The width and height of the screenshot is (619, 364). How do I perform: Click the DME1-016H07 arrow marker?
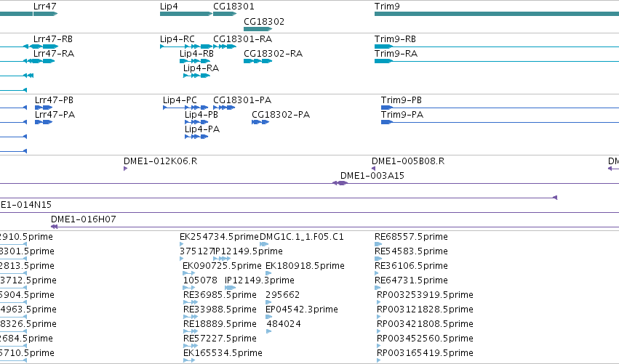pos(54,227)
